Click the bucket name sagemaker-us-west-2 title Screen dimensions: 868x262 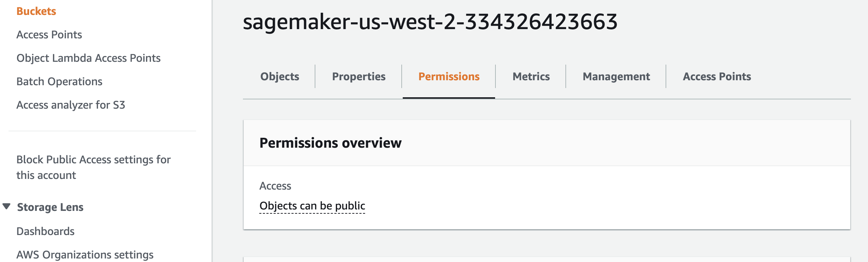[x=430, y=21]
